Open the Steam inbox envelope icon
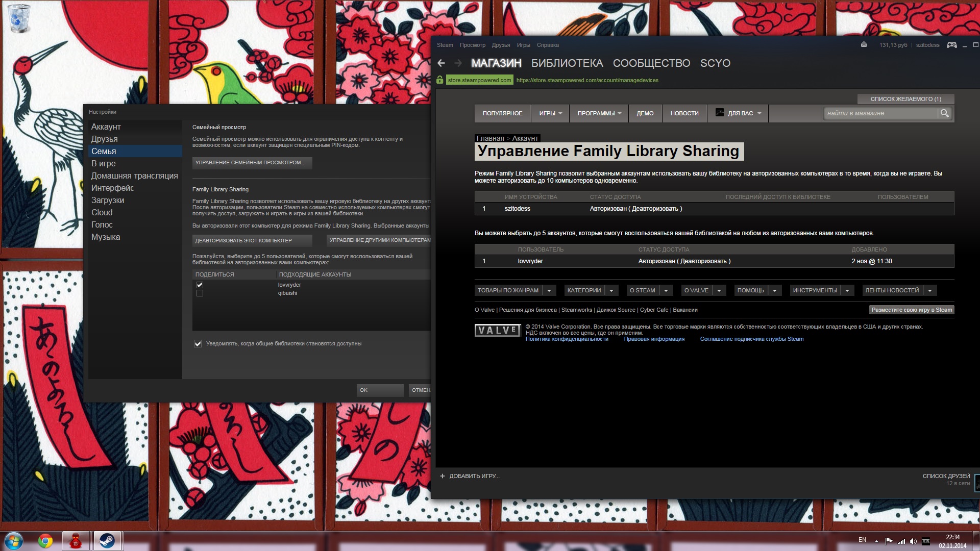The height and width of the screenshot is (551, 980). tap(864, 45)
